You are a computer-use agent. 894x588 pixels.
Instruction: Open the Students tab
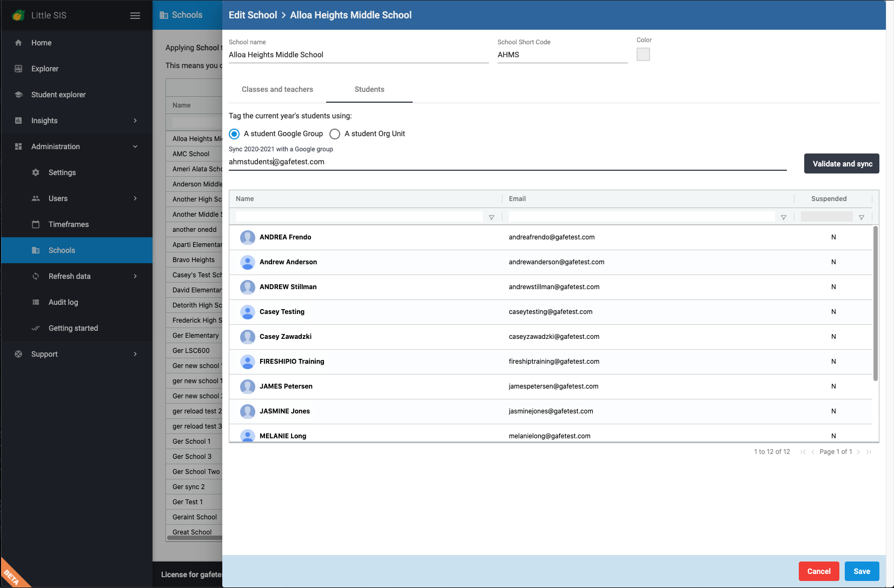[369, 89]
